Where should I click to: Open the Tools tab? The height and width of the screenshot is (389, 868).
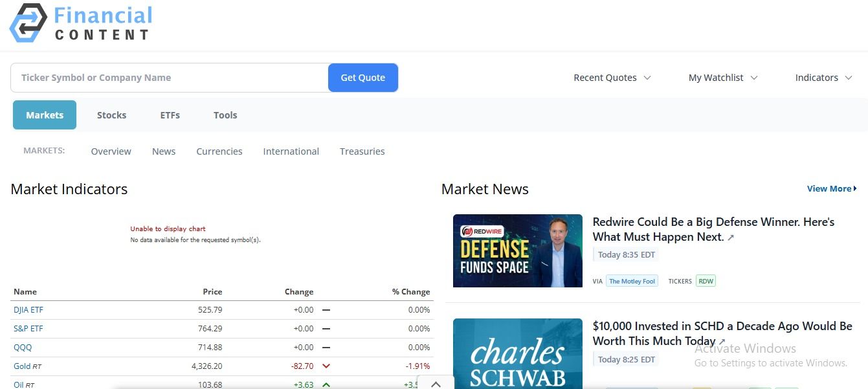tap(225, 115)
